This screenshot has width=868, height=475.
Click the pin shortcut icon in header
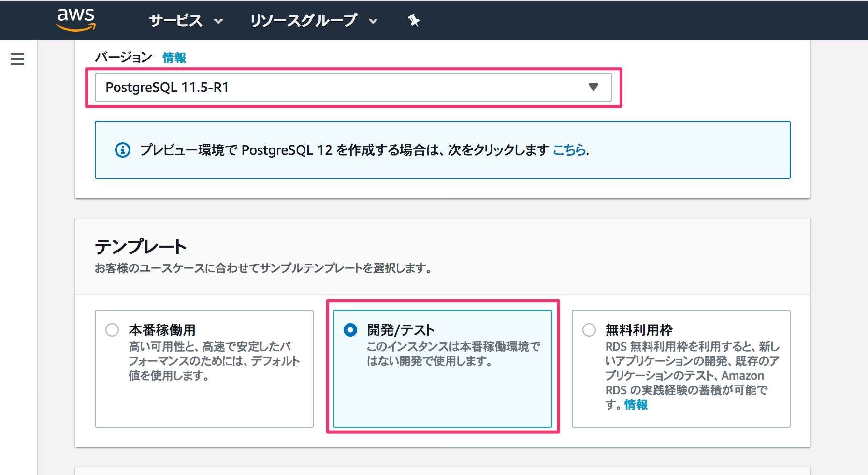[x=414, y=20]
